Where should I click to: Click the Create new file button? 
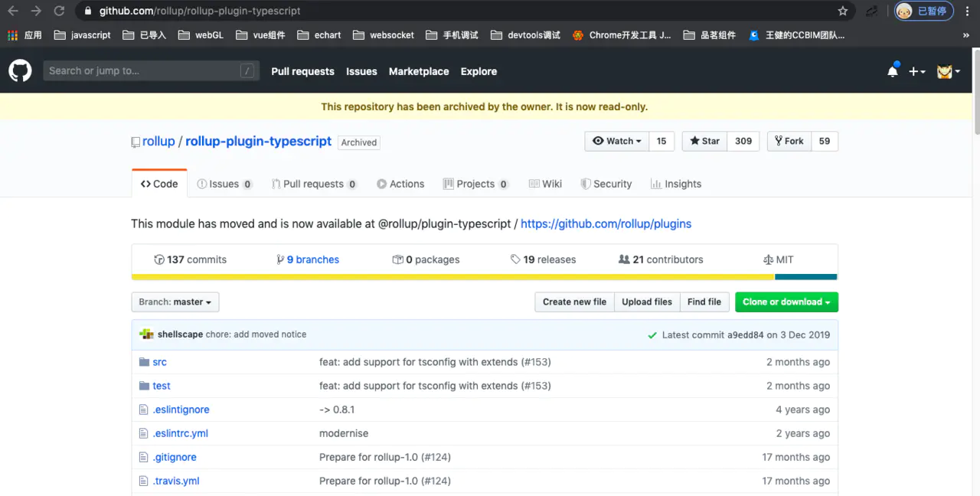[574, 302]
